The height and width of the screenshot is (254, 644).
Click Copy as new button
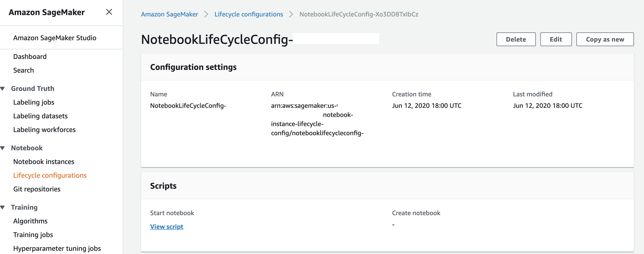[605, 39]
